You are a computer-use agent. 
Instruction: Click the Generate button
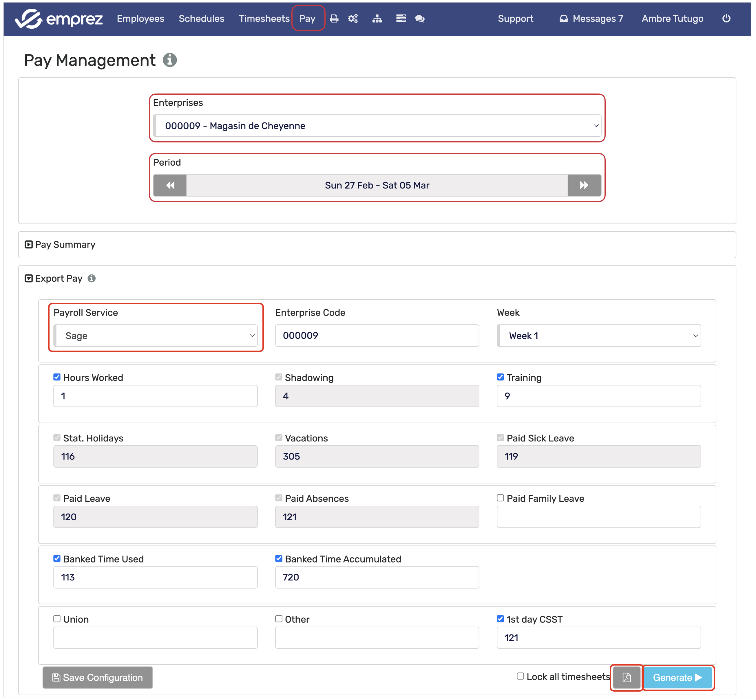pyautogui.click(x=677, y=678)
